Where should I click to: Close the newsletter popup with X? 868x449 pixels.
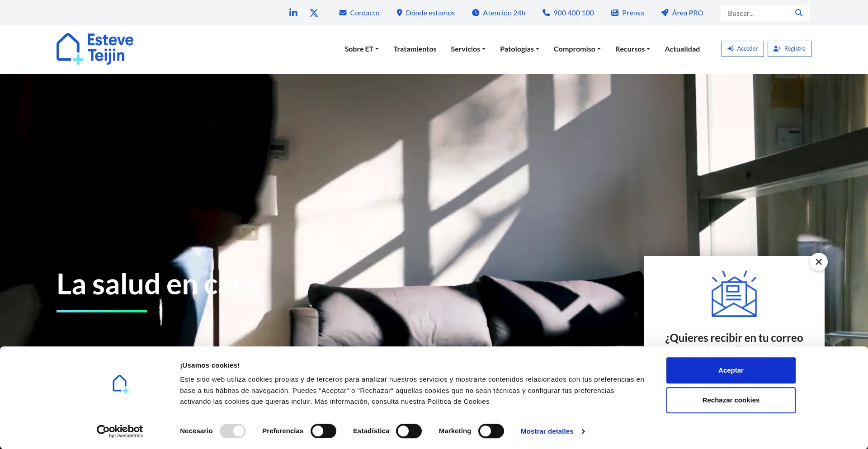pyautogui.click(x=818, y=262)
